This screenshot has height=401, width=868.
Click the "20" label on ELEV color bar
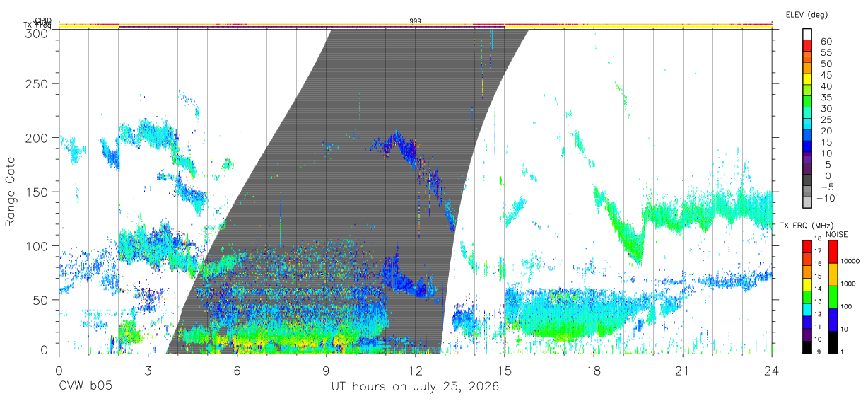click(826, 132)
